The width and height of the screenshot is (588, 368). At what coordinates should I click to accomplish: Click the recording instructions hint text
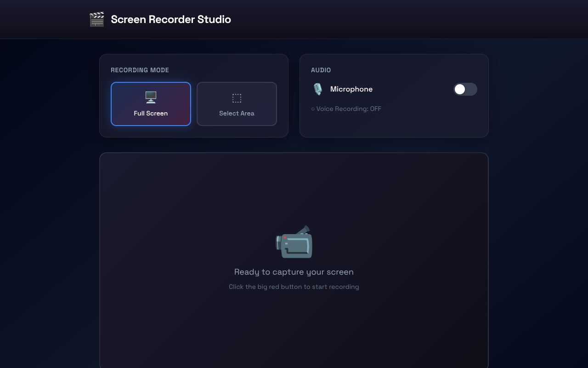(x=294, y=287)
